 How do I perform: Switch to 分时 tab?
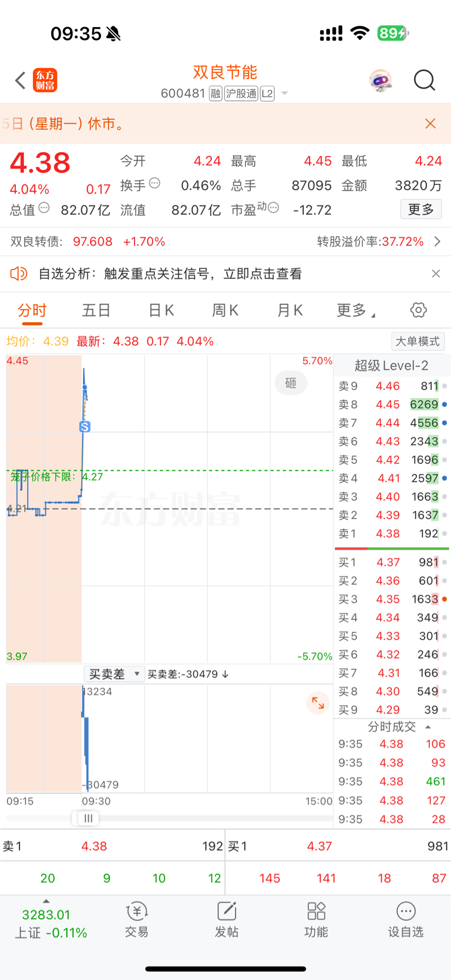[32, 310]
